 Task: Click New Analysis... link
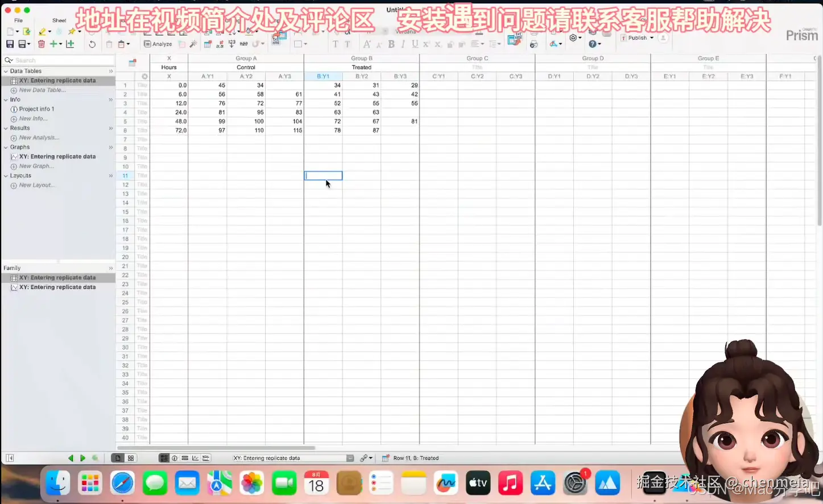point(39,138)
